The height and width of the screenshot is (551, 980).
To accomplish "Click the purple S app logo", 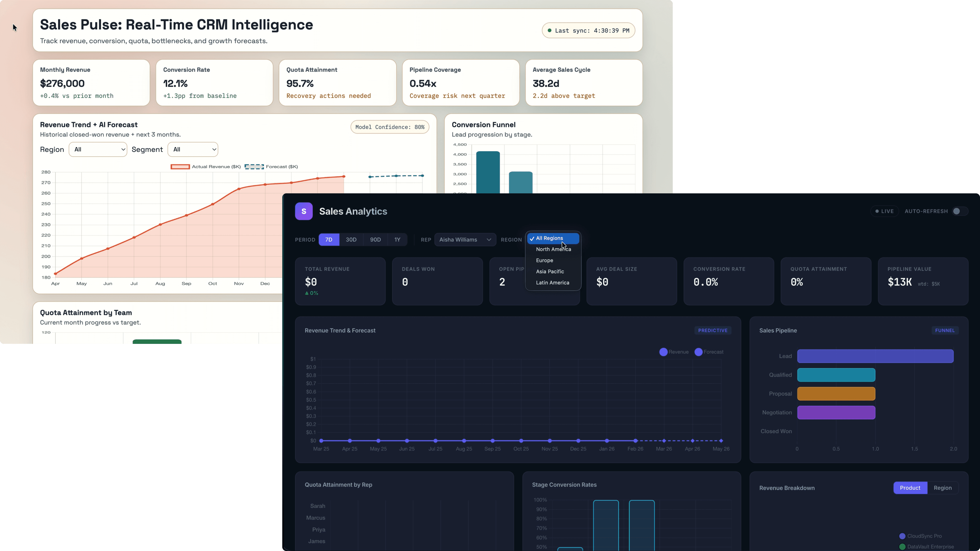I will [x=304, y=211].
